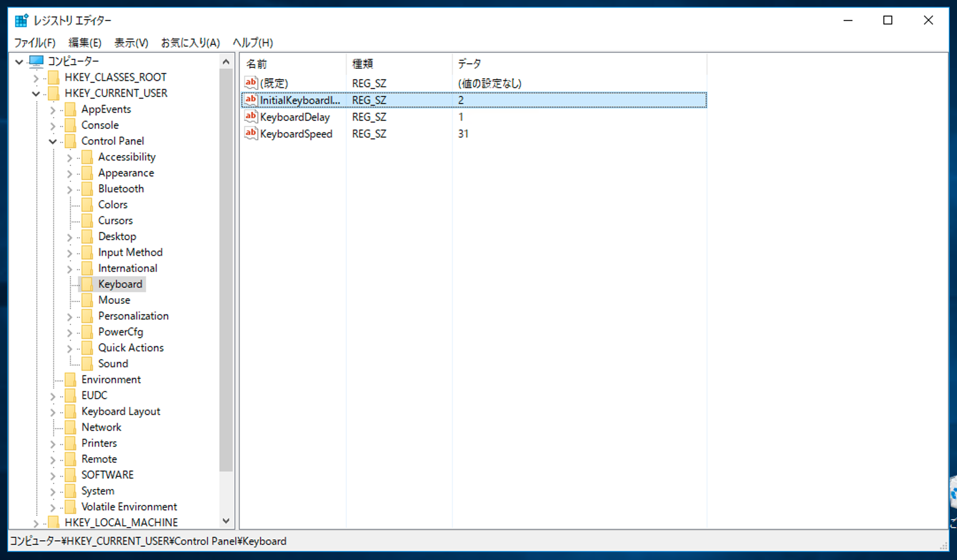Click the Desktop folder icon
The height and width of the screenshot is (560, 957).
tap(87, 236)
